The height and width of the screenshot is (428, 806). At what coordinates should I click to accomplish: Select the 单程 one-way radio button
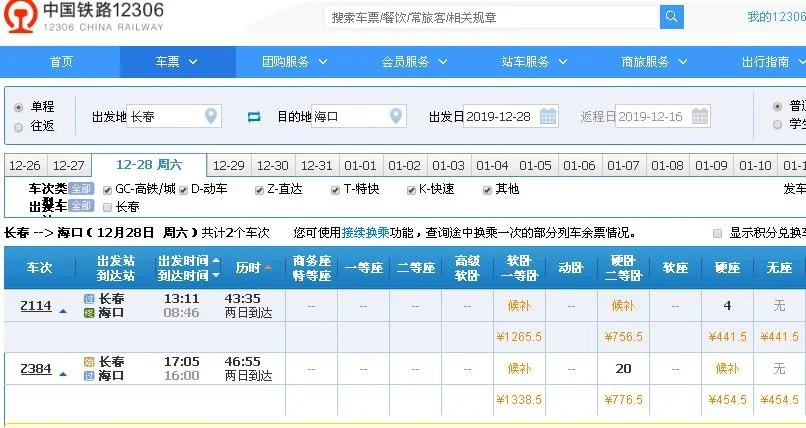pyautogui.click(x=19, y=107)
